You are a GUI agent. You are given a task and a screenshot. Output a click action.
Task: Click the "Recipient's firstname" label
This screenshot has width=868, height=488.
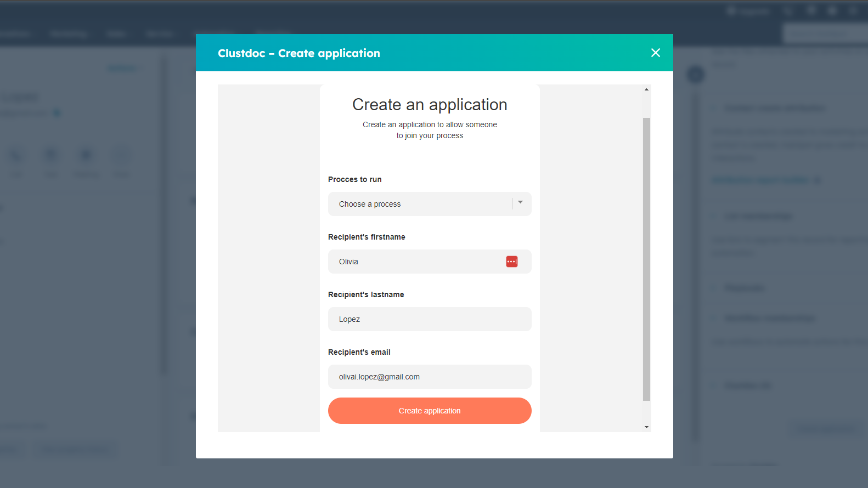[x=367, y=237]
